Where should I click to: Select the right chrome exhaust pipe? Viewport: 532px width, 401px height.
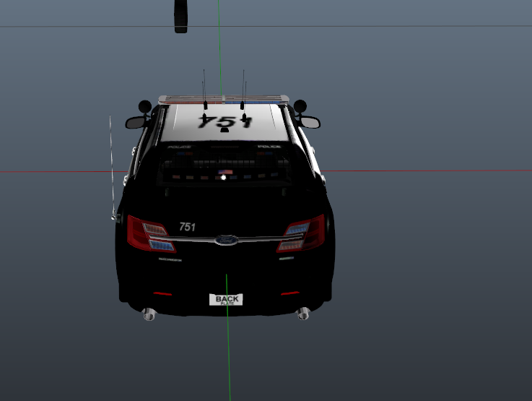(303, 314)
